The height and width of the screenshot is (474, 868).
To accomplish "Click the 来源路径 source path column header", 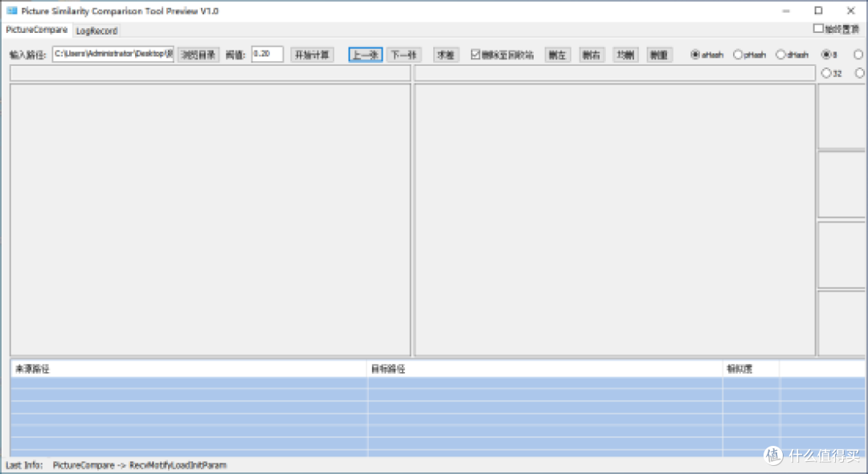I will (189, 369).
